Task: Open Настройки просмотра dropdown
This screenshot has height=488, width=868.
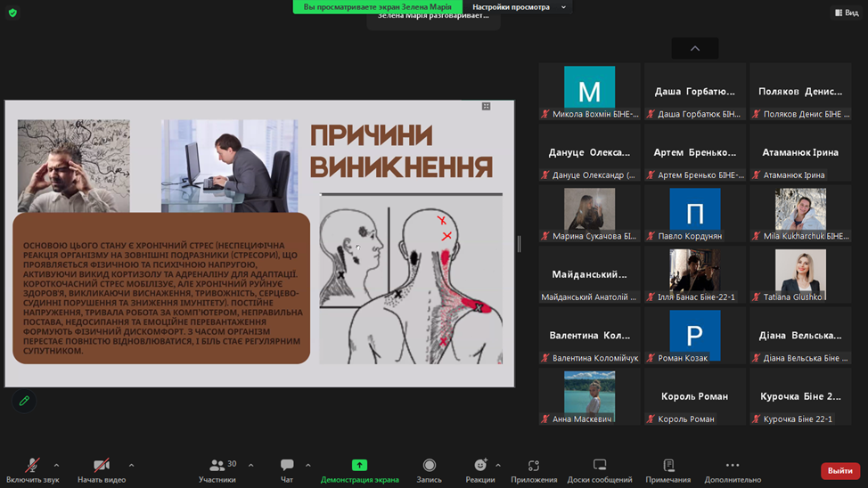Action: tap(518, 7)
